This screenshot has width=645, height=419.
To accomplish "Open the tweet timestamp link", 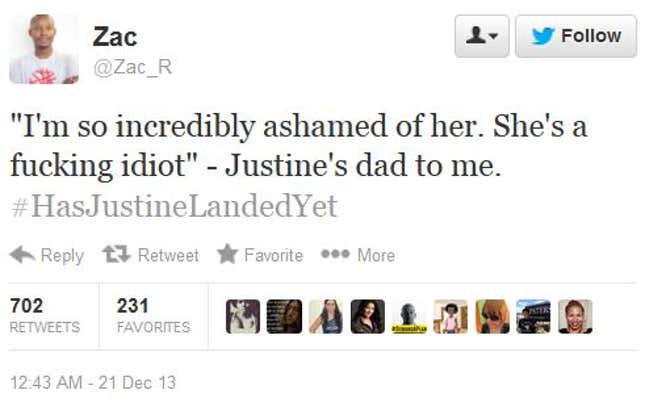I will (x=93, y=382).
